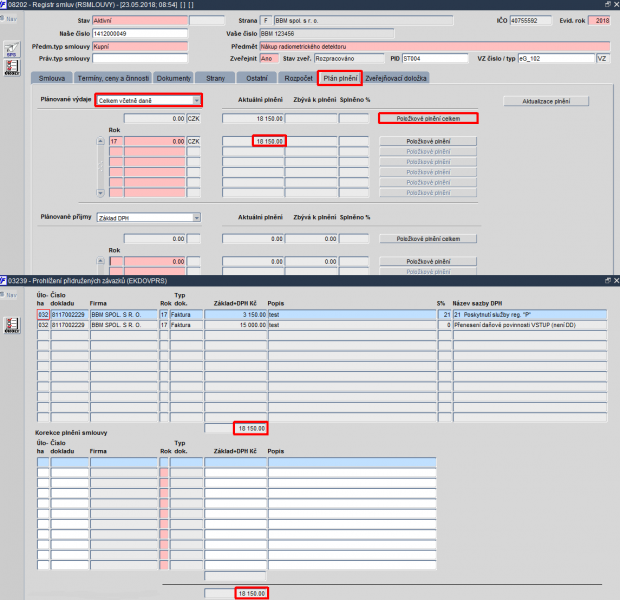Click the GPS paper-plane icon in sidebar

point(12,49)
